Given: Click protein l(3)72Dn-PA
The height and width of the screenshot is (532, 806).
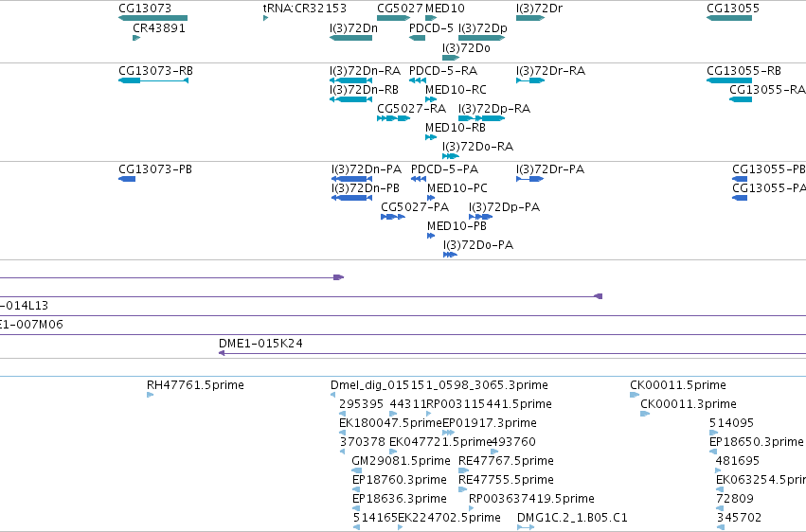Looking at the screenshot, I should click(351, 179).
